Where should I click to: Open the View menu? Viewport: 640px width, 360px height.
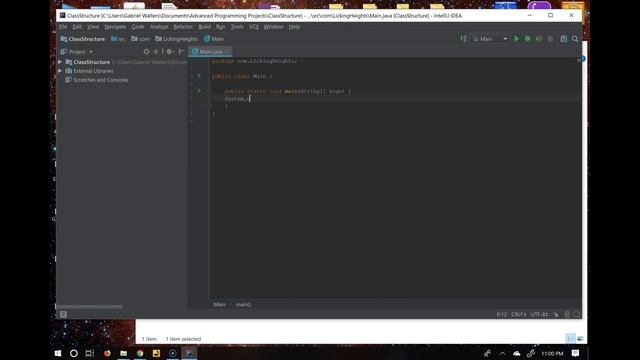click(x=93, y=27)
